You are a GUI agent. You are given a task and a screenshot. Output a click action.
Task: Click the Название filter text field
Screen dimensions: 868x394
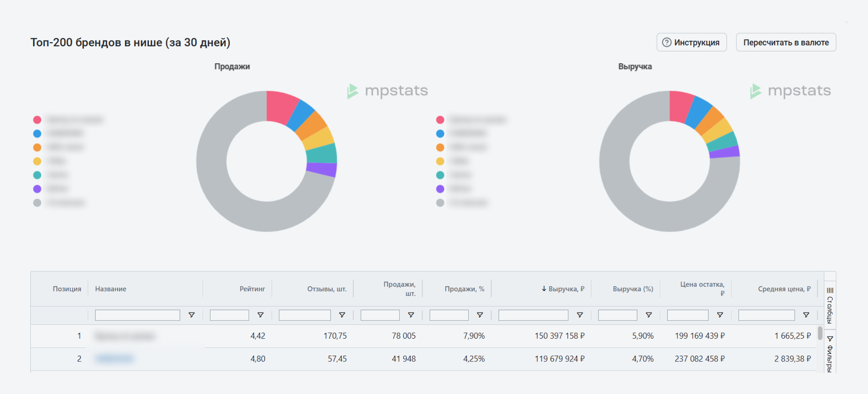coord(137,315)
